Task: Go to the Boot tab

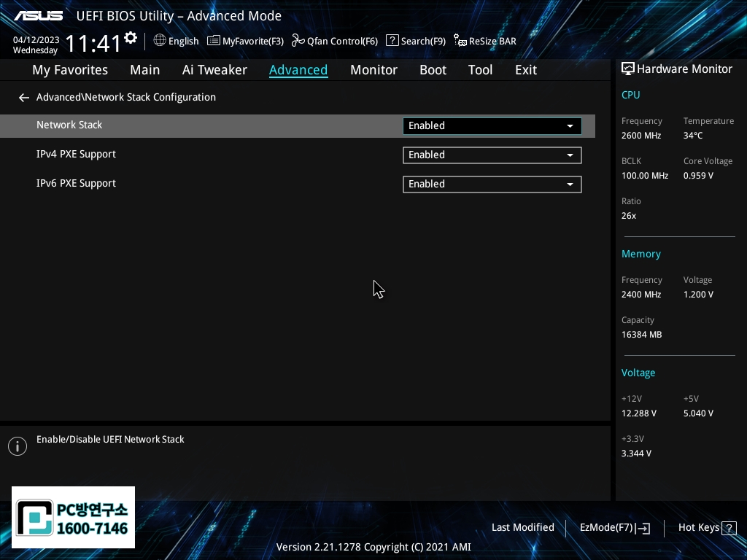Action: point(433,70)
